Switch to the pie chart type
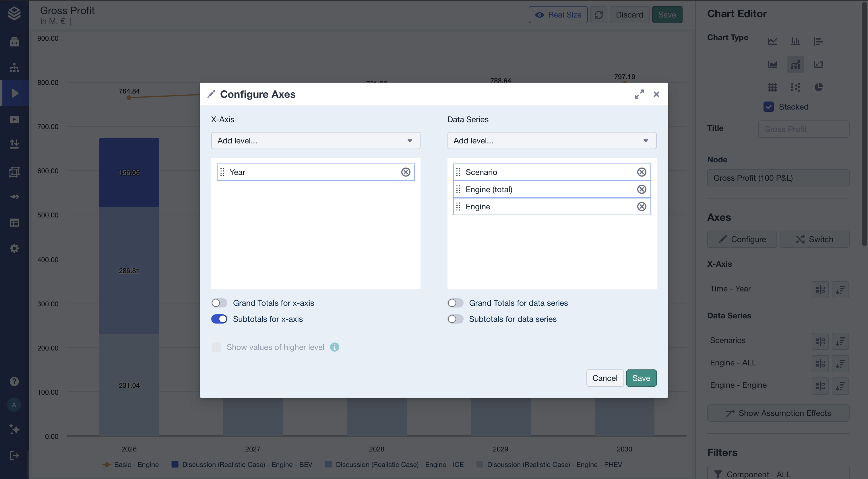The width and height of the screenshot is (868, 479). 818,87
